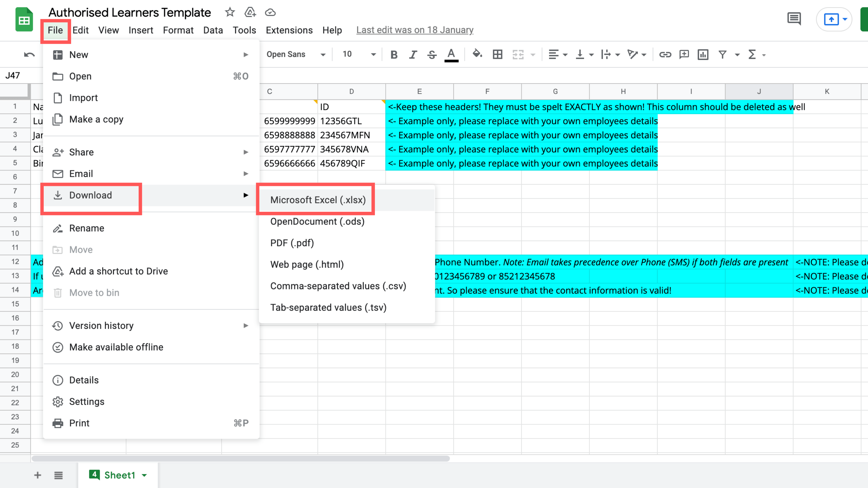Star the Authorised Learners Template document
Viewport: 868px width, 488px height.
click(230, 12)
